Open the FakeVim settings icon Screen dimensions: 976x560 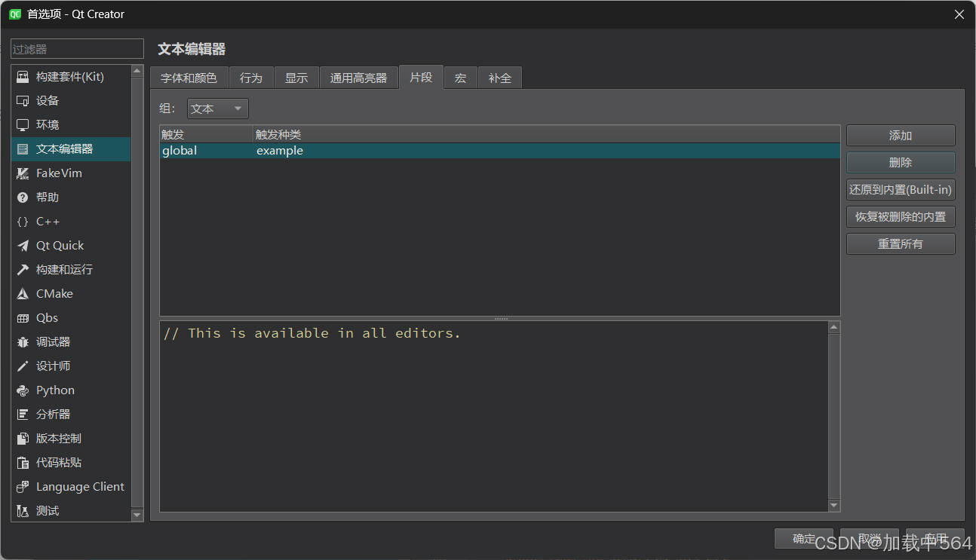click(23, 173)
